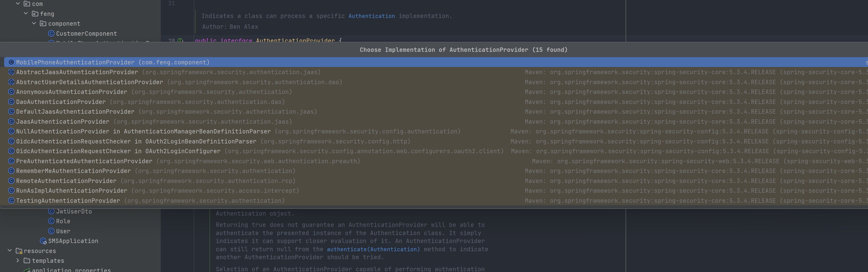Open CustomerComponent class in project tree

point(86,33)
